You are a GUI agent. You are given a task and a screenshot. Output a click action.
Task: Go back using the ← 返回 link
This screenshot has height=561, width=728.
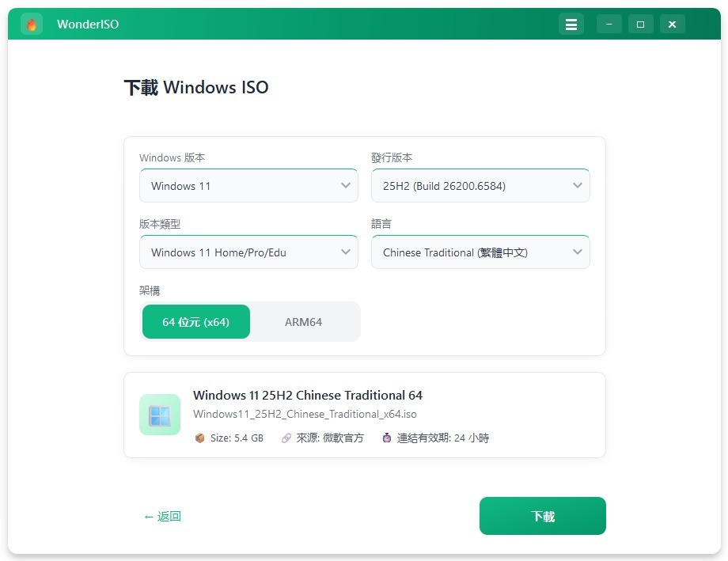162,517
